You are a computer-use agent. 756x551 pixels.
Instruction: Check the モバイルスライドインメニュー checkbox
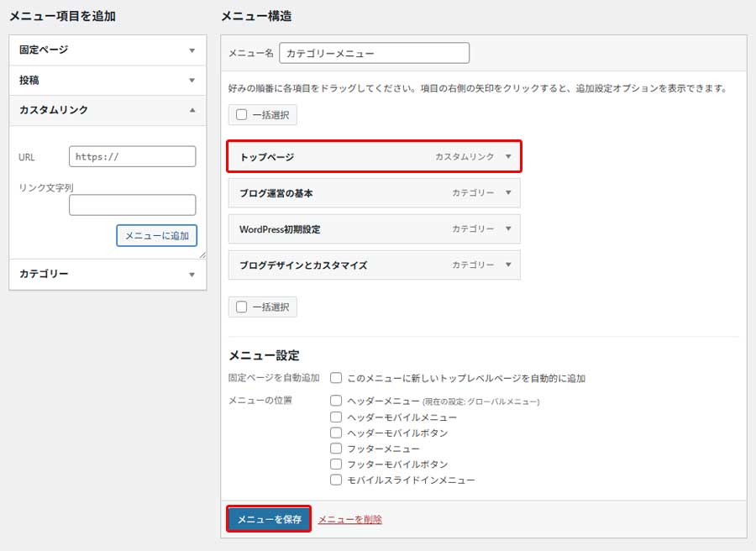tap(336, 480)
